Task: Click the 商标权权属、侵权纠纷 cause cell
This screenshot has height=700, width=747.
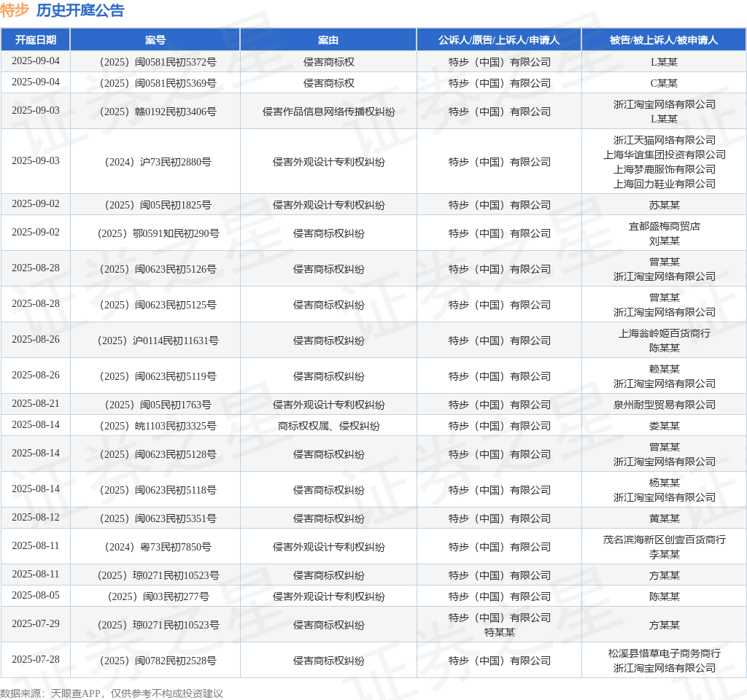Action: tap(328, 426)
